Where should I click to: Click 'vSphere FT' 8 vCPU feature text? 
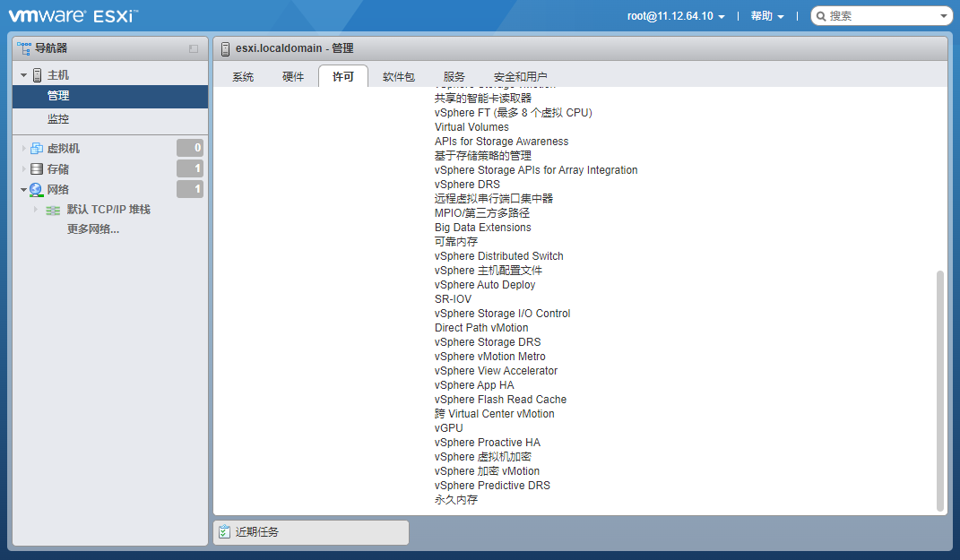(513, 113)
